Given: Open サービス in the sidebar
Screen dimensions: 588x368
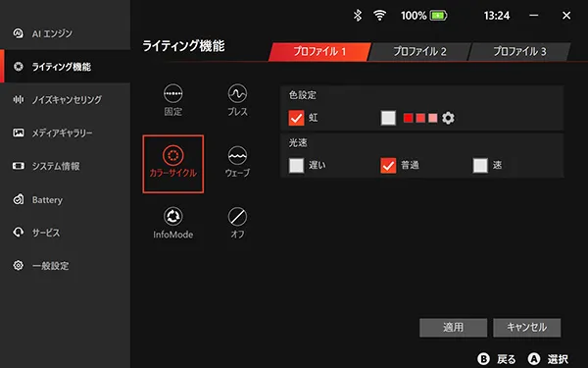Looking at the screenshot, I should [66, 233].
